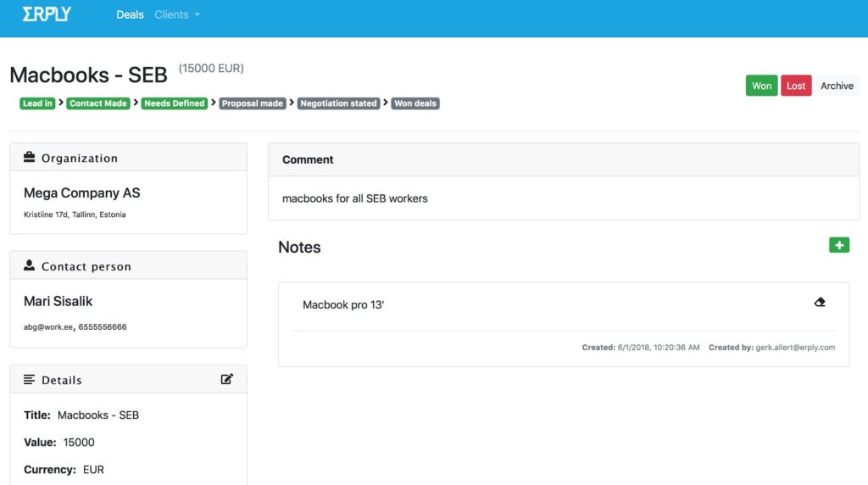868x485 pixels.
Task: Move deal to Won deals stage
Action: click(415, 103)
